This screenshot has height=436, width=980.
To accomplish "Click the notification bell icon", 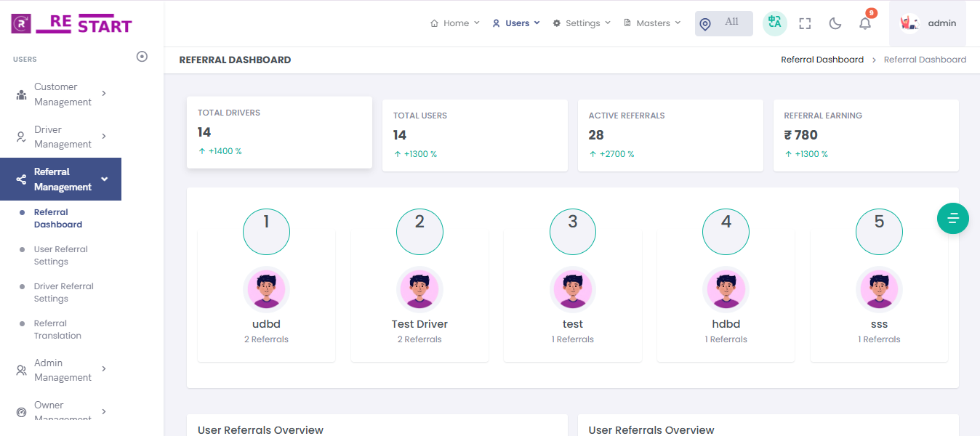I will click(864, 23).
